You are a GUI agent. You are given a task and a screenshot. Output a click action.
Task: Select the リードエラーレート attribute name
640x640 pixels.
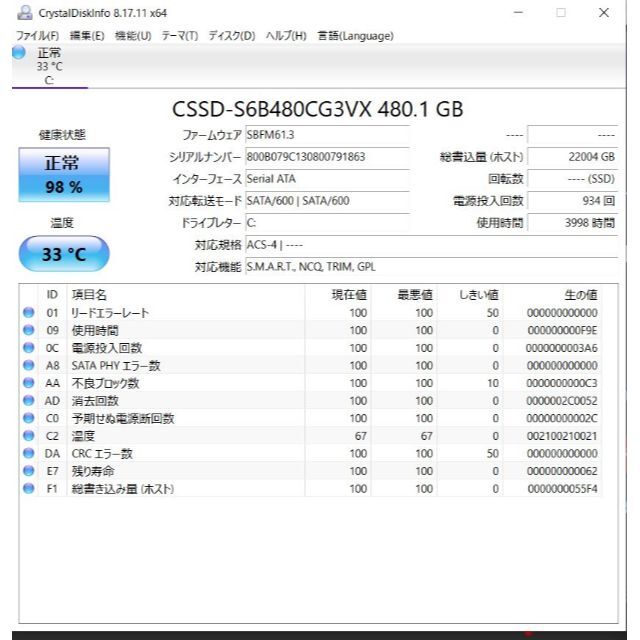pos(110,313)
